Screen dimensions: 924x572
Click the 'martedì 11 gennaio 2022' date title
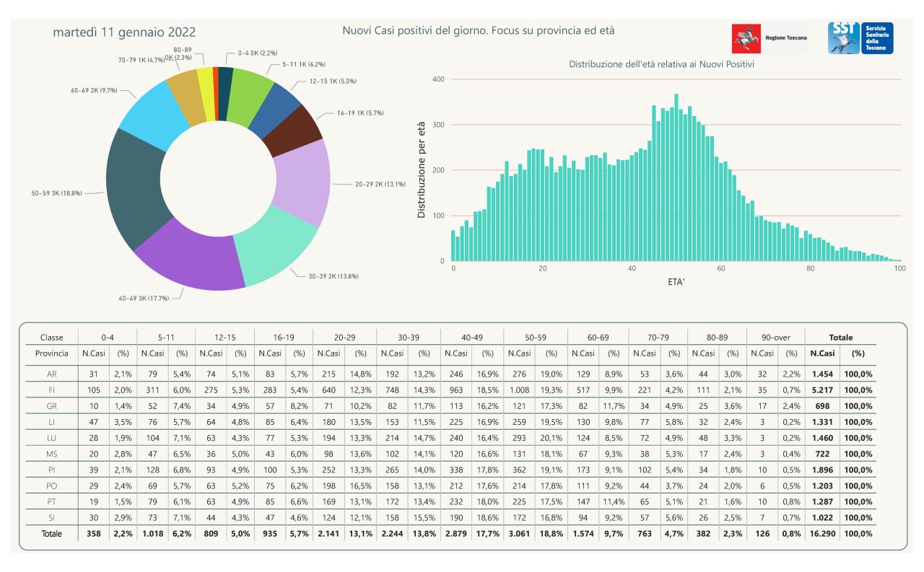click(124, 32)
